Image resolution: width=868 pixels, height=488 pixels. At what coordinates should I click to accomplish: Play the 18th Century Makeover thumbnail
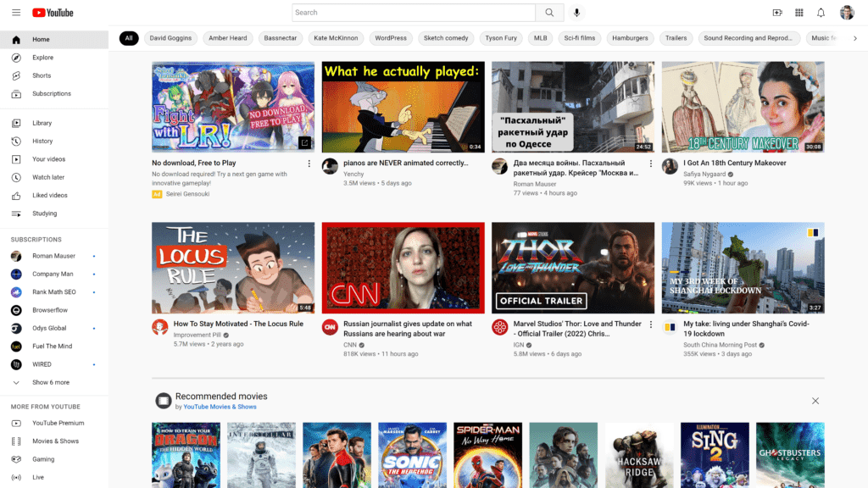[743, 107]
